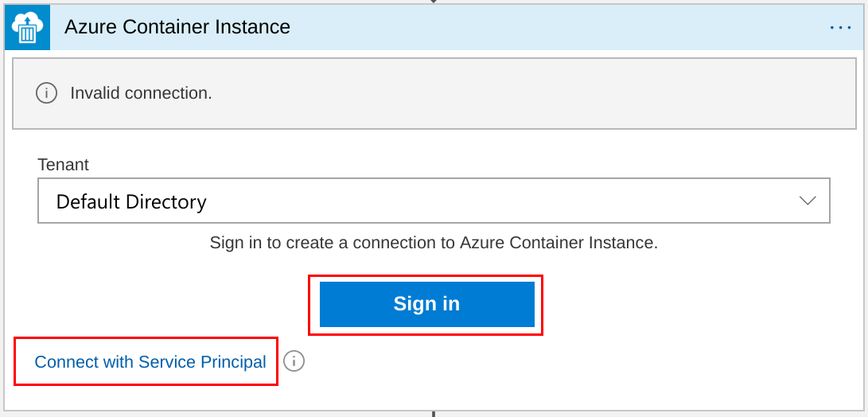Click the word Instance in the card title
This screenshot has height=417, width=868.
(x=257, y=26)
